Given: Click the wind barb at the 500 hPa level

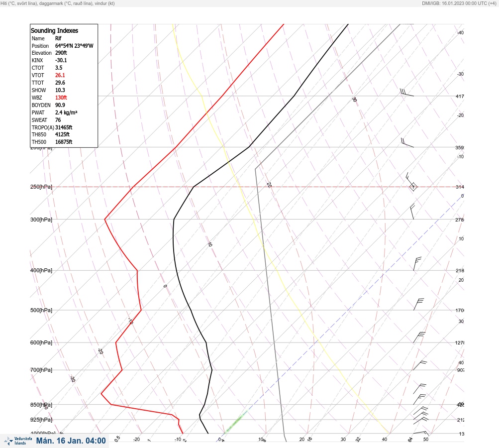Looking at the screenshot, I should click(418, 304).
